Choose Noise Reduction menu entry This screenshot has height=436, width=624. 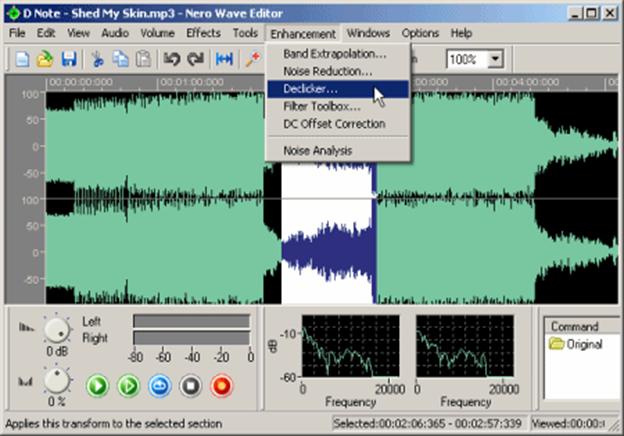click(x=338, y=71)
